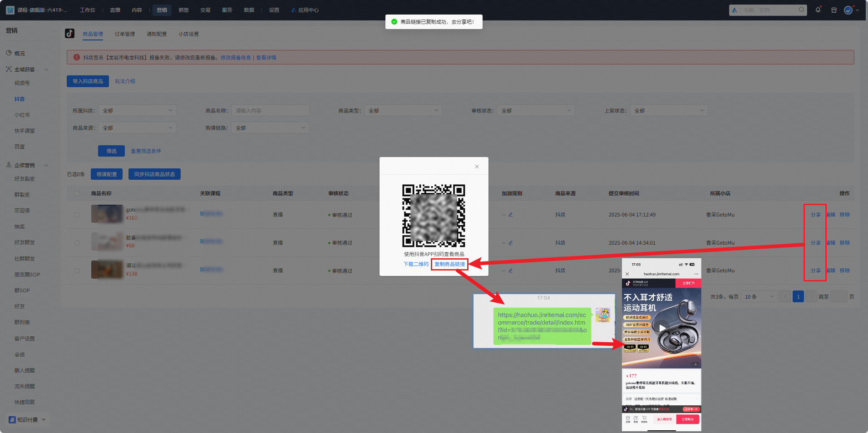Click the Douyin logo icon above the table
This screenshot has height=433, width=868.
pos(69,34)
